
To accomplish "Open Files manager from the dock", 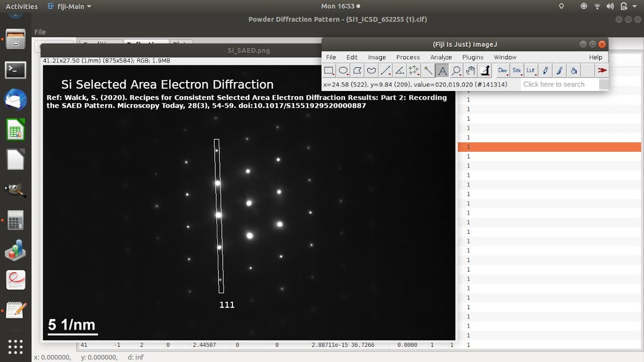I will click(16, 40).
